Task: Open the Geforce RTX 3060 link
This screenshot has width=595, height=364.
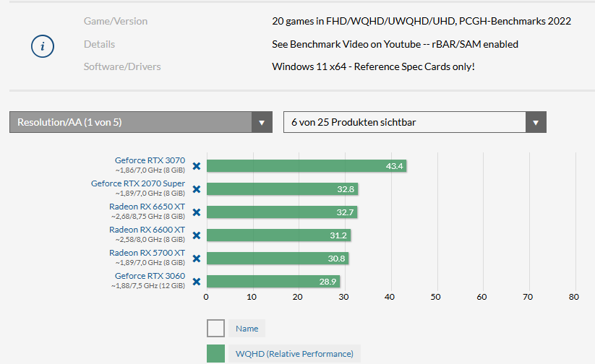Action: tap(150, 276)
